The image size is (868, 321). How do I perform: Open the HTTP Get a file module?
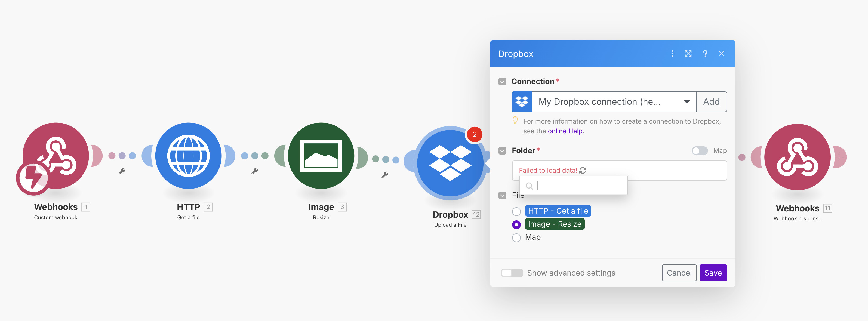(x=188, y=155)
